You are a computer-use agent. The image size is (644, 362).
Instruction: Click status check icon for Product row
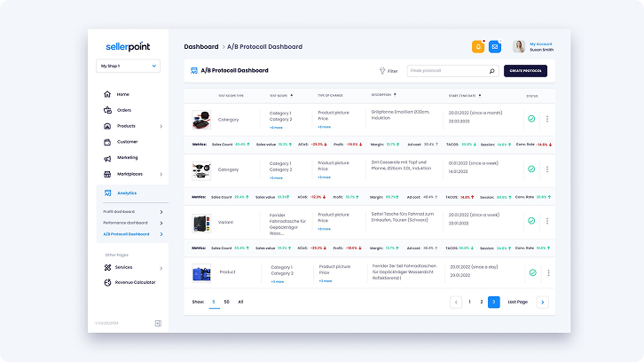(533, 273)
